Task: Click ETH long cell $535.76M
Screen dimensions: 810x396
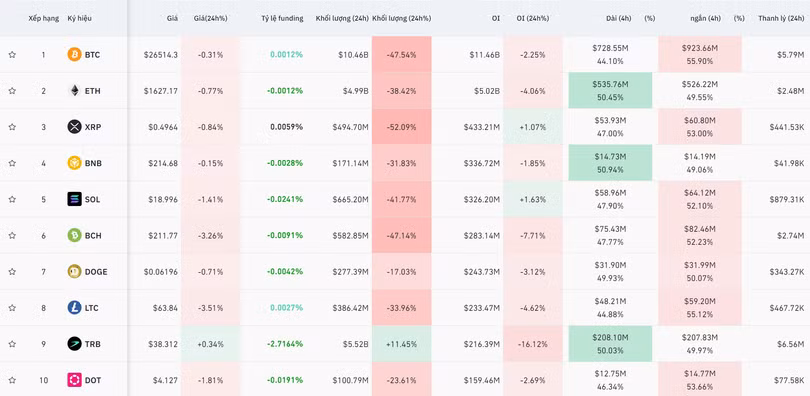Action: (610, 90)
